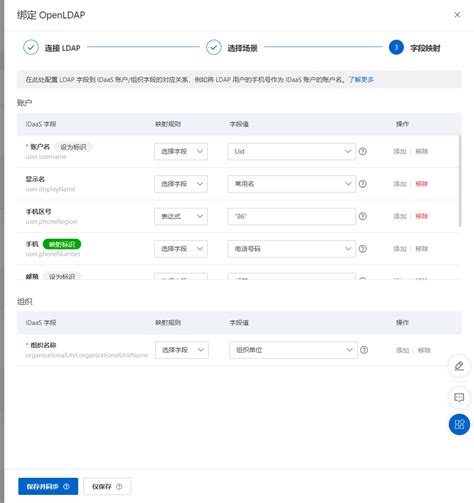Open 表达式 dropdown for 手机区号
Screen dimensions: 474x503
tap(181, 216)
